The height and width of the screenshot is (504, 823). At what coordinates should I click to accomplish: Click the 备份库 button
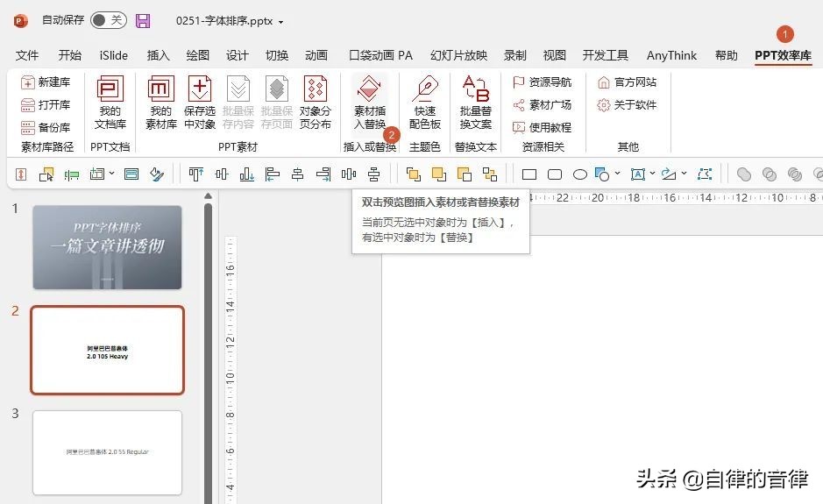(x=46, y=127)
